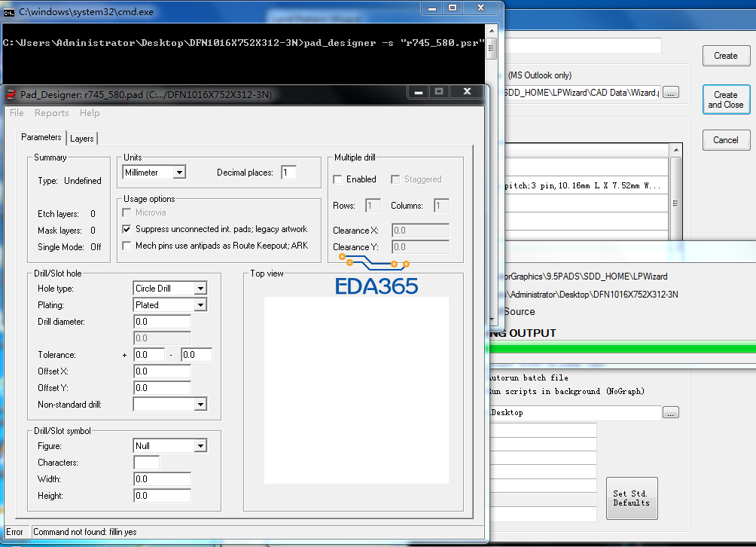756x547 pixels.
Task: Click the Offset Y input field
Action: click(162, 388)
